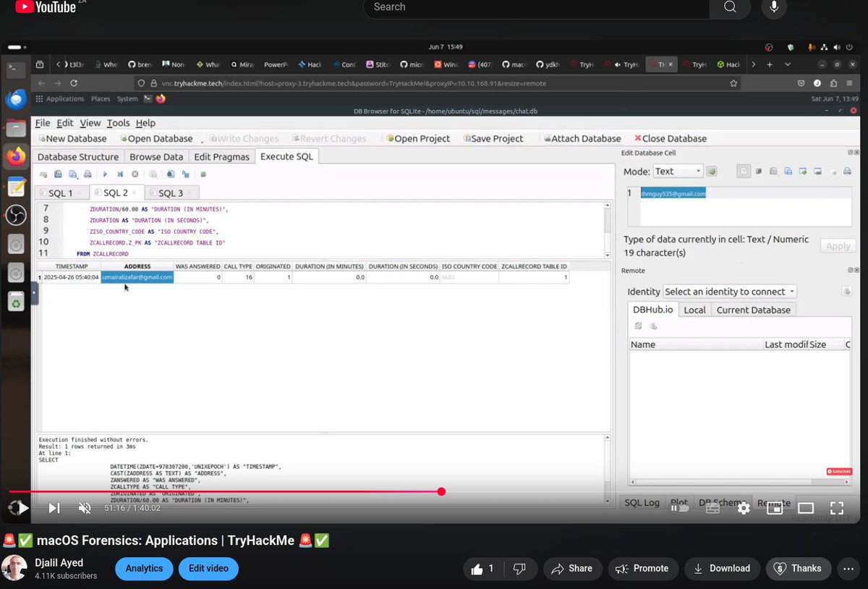Open the Mode Text dropdown
The height and width of the screenshot is (589, 868).
coord(678,171)
